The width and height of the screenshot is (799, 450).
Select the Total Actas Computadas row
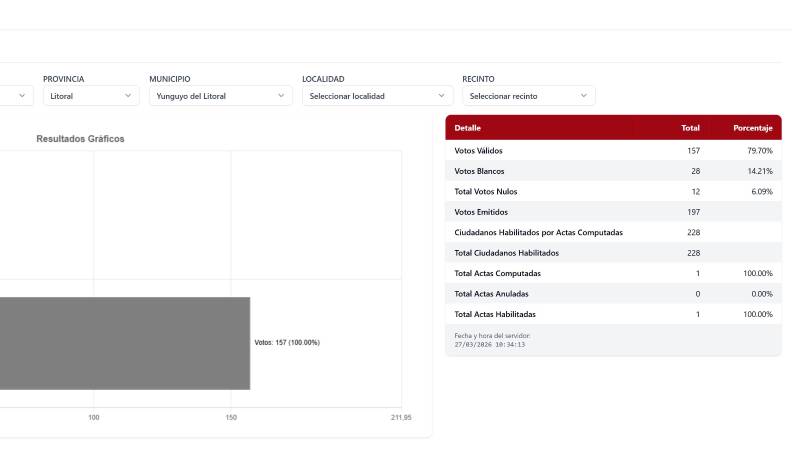point(613,274)
